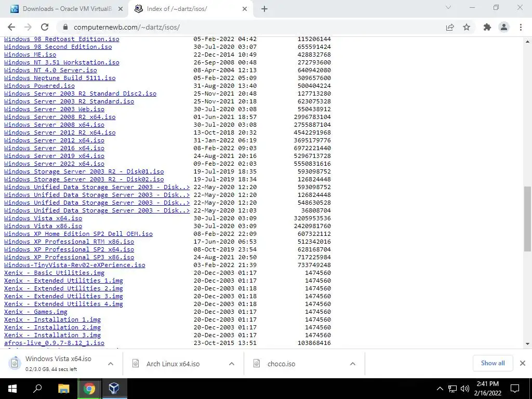Close the downloads bar
Viewport: 532px width, 399px height.
coord(523,363)
